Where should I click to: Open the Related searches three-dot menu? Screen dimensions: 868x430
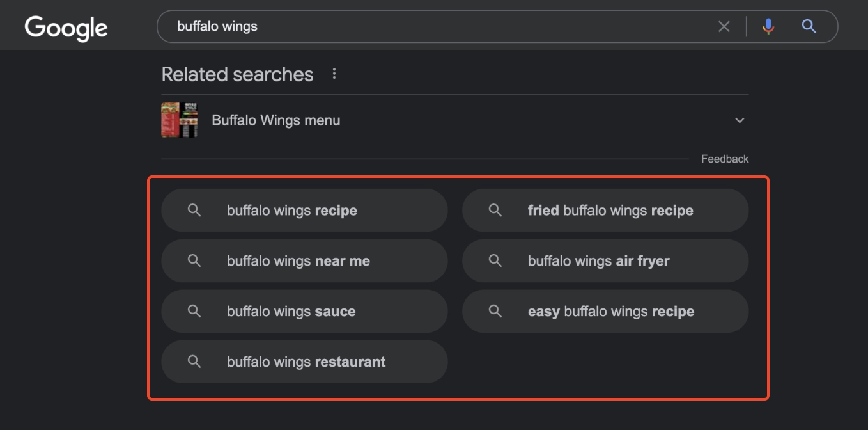coord(334,74)
